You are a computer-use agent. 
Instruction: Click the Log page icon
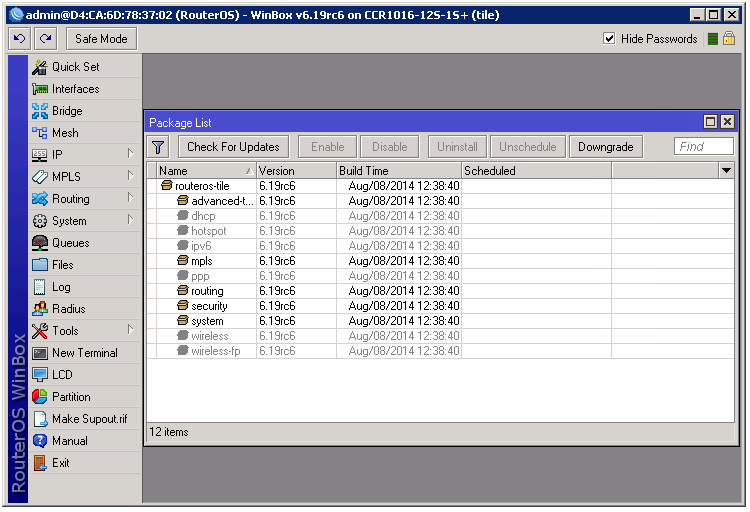point(40,287)
